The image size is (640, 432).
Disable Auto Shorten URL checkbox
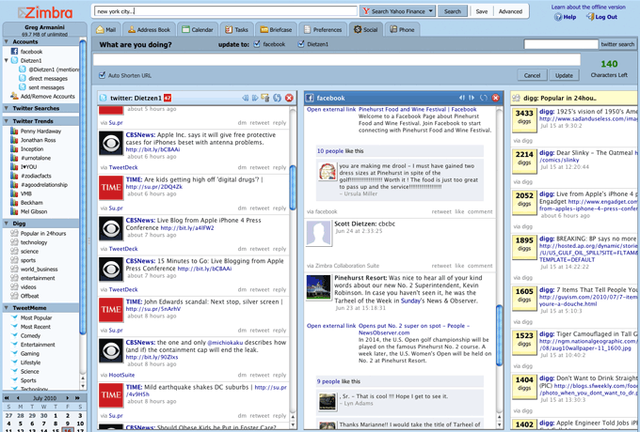(102, 75)
